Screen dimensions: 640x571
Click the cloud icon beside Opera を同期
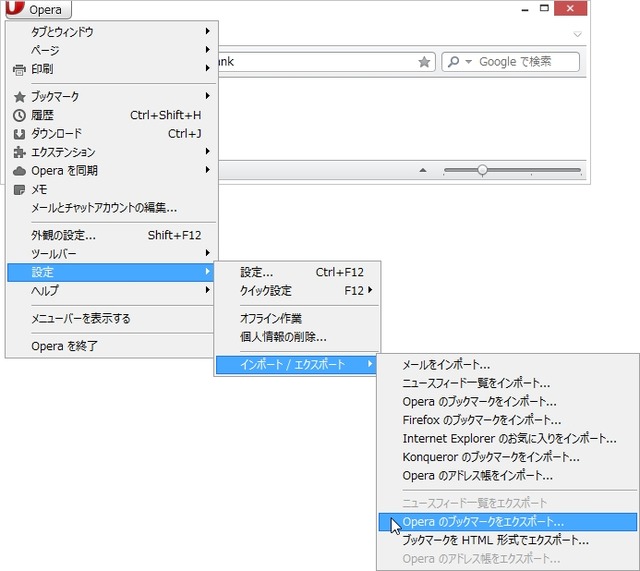pyautogui.click(x=19, y=171)
